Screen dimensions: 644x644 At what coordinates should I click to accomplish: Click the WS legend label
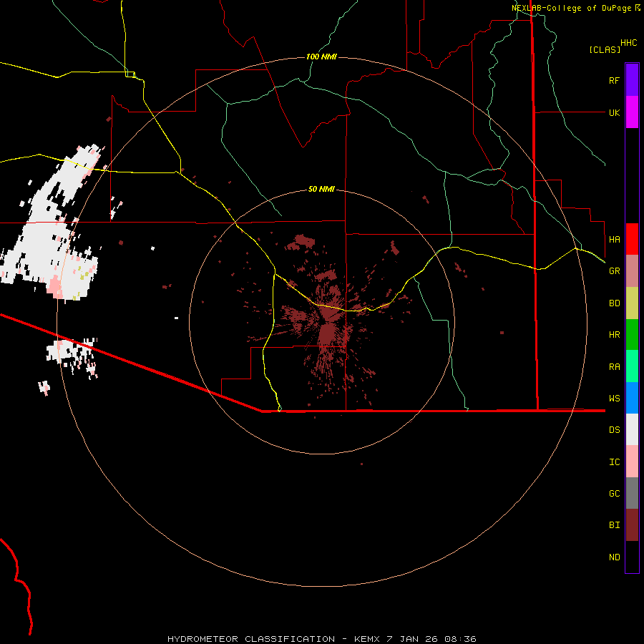coord(614,399)
